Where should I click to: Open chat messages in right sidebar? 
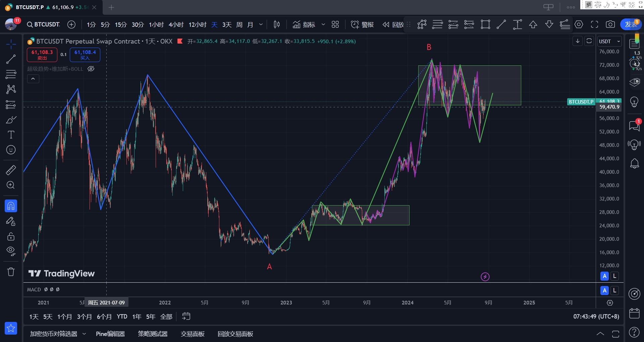(634, 126)
